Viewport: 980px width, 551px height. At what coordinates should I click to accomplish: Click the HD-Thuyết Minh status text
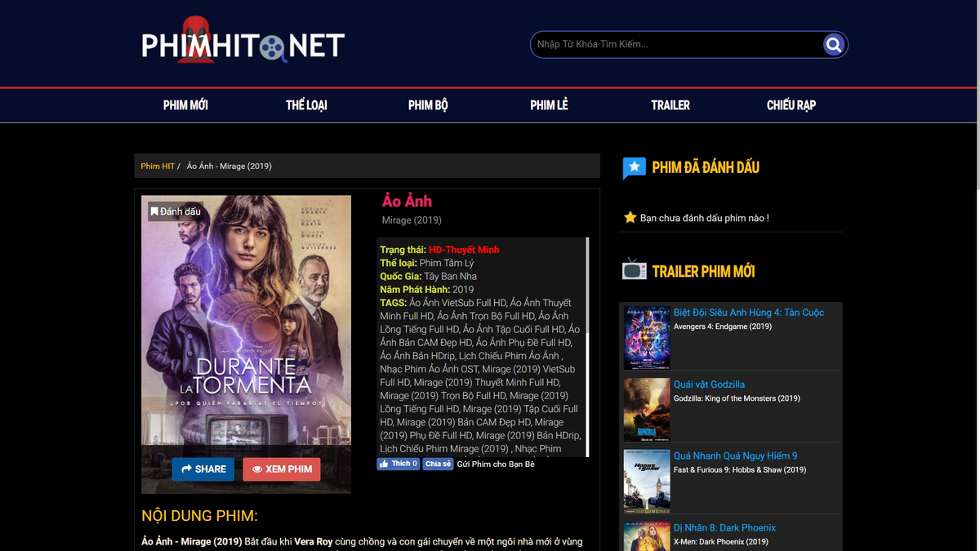464,250
